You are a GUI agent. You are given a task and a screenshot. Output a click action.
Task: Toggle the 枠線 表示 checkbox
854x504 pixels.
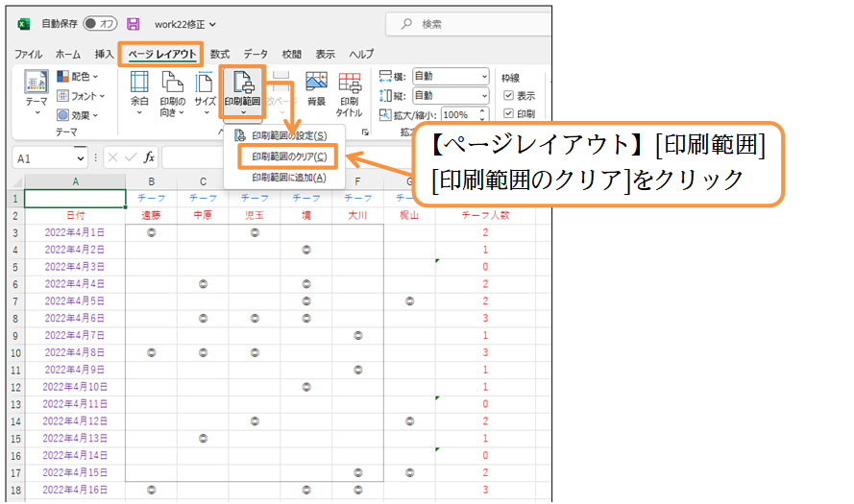(x=509, y=96)
